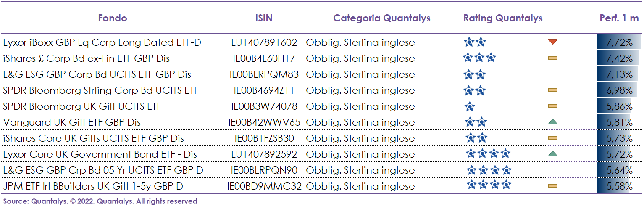Screen dimensions: 644x206
Task: Click the green up arrow for Lyxor Core UK Government
Action: pyautogui.click(x=552, y=154)
